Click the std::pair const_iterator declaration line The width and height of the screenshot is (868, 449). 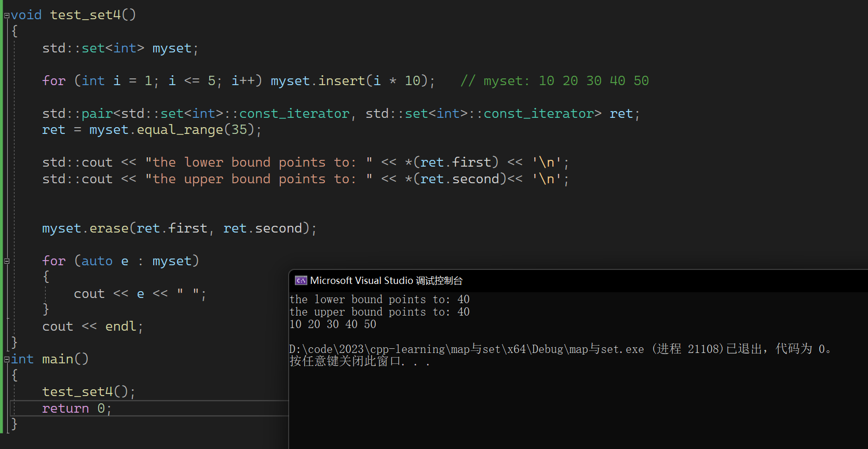click(x=341, y=114)
